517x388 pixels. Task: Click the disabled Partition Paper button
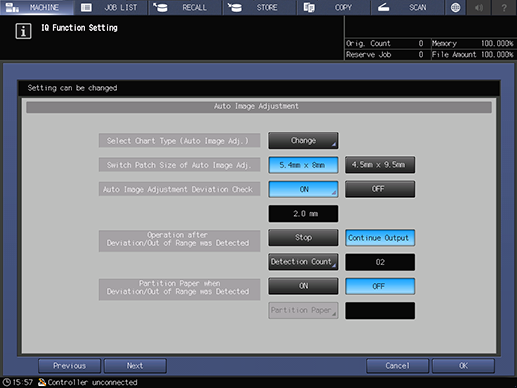click(x=303, y=310)
